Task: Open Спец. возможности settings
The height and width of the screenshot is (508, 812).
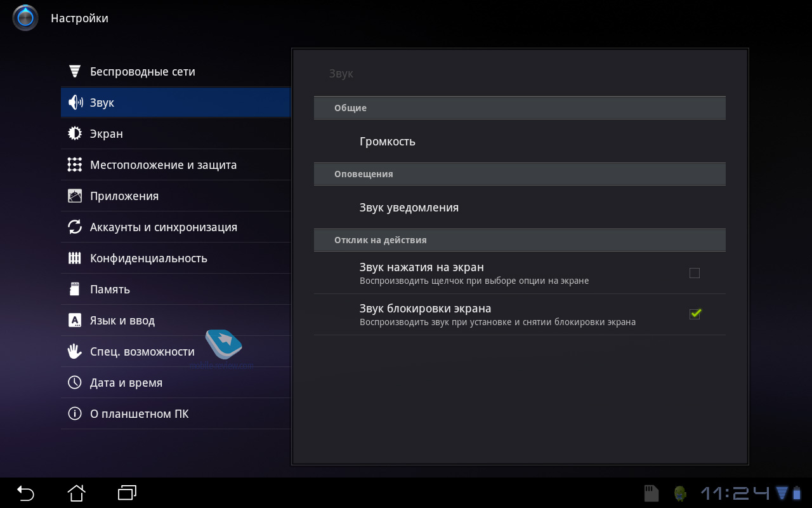Action: (x=176, y=351)
